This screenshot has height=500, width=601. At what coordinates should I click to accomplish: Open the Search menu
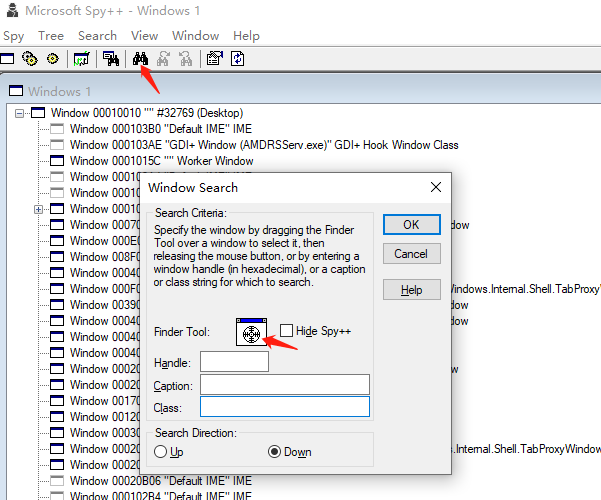[97, 36]
